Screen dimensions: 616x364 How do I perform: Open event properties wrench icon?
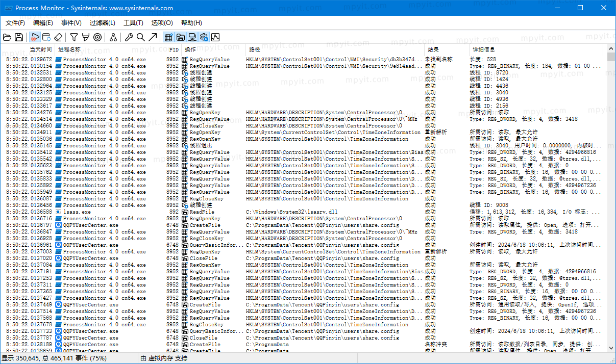click(129, 37)
